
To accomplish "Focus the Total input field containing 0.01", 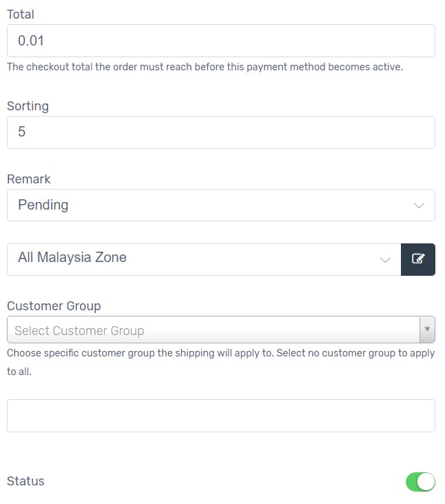I will (x=221, y=41).
